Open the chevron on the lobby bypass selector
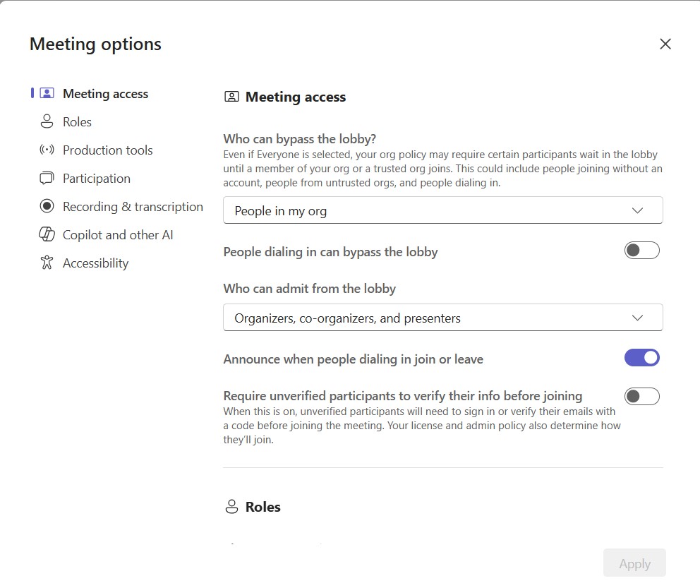The image size is (700, 588). point(637,210)
